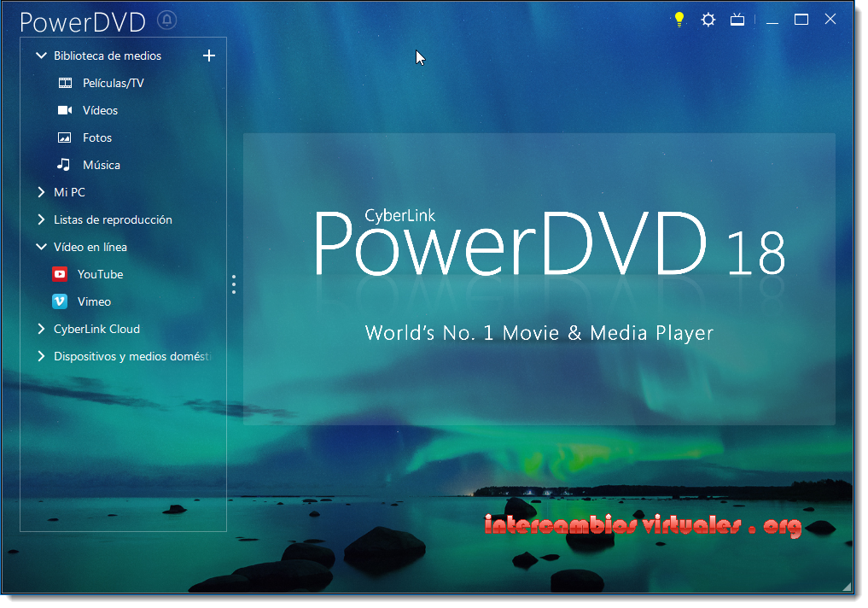Open the PowerDVD settings gear
The height and width of the screenshot is (608, 868).
click(x=708, y=19)
